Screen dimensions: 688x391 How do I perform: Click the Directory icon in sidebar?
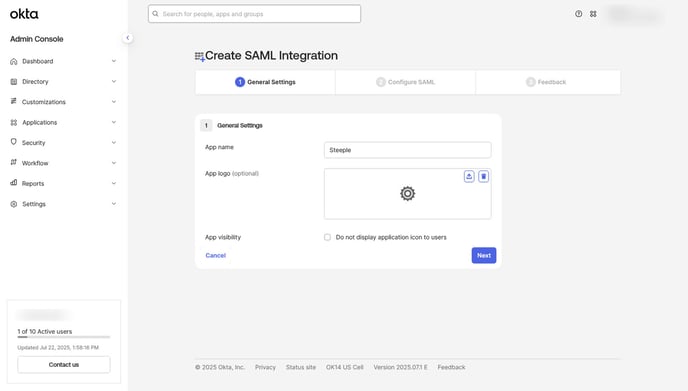click(x=14, y=82)
